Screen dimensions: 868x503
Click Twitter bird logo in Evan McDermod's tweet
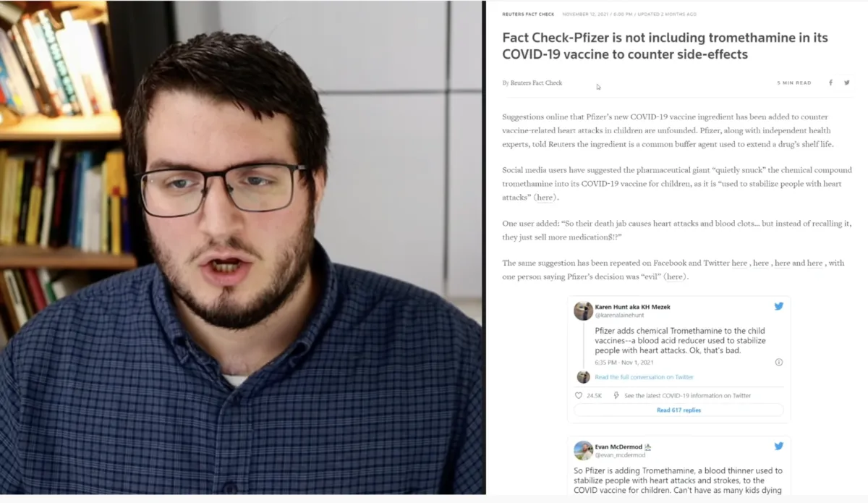coord(779,446)
